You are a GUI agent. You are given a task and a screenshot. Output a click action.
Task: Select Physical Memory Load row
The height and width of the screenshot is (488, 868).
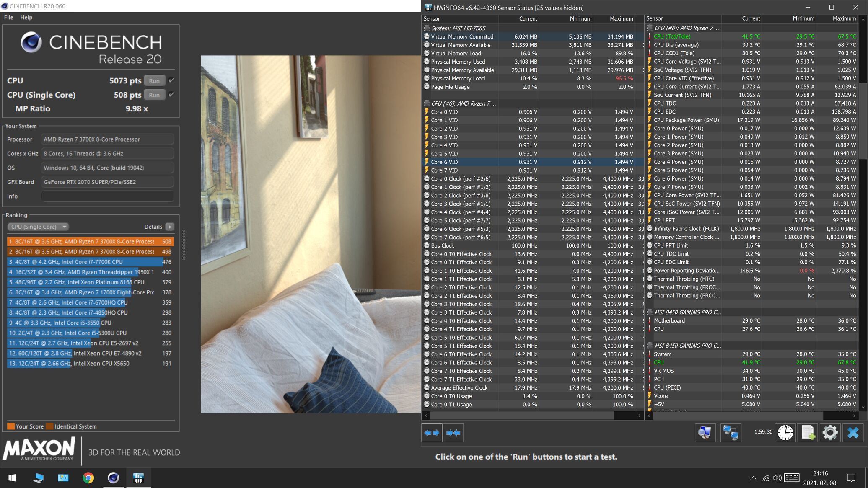coord(533,78)
